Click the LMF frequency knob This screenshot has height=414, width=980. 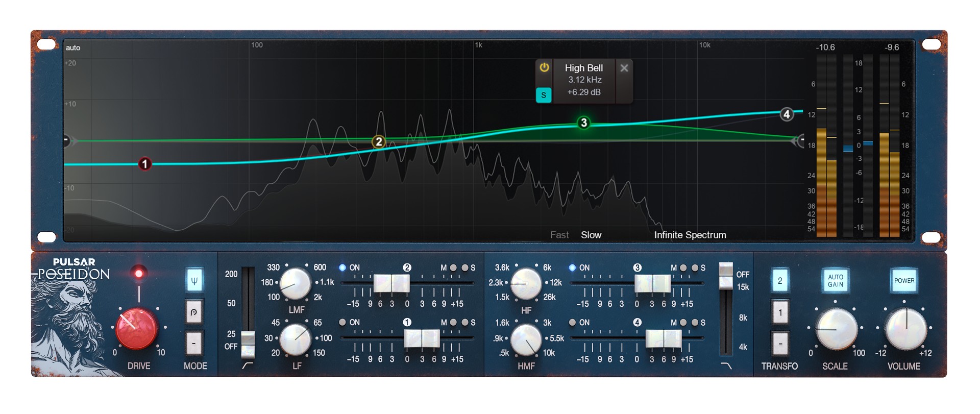coord(295,284)
